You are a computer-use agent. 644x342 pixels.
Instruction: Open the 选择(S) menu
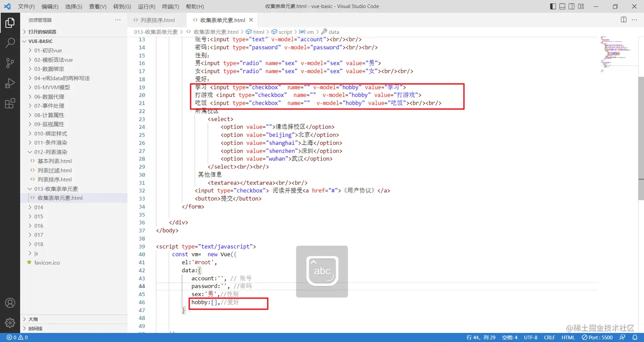(x=74, y=6)
